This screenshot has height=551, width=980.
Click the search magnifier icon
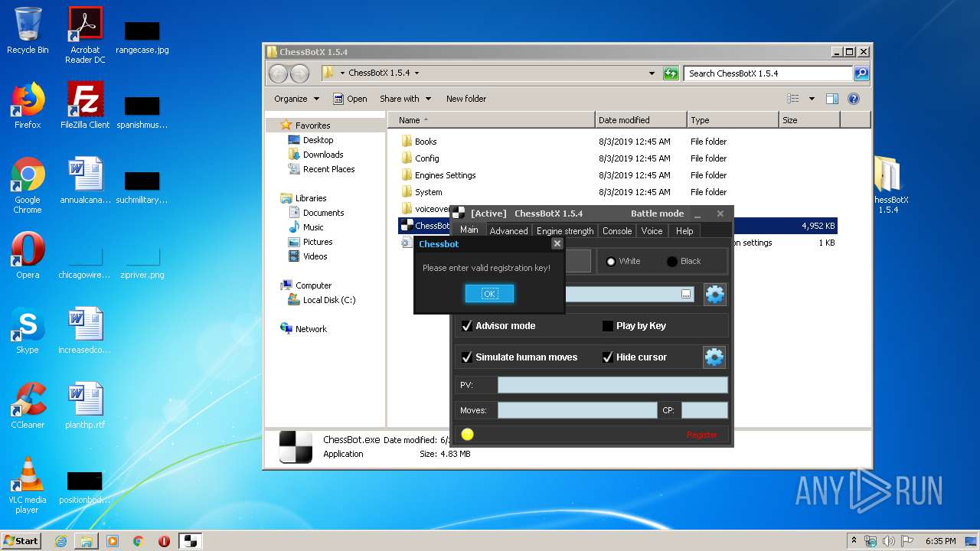click(x=861, y=73)
